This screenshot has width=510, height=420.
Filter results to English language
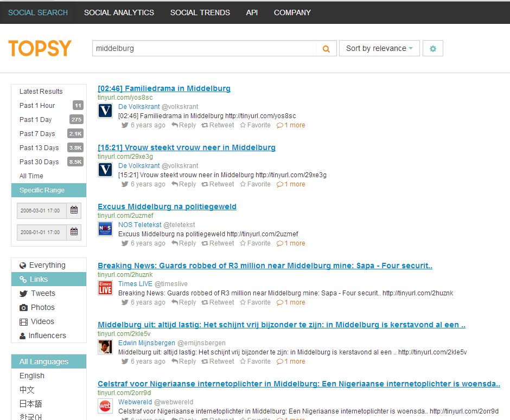(x=49, y=376)
